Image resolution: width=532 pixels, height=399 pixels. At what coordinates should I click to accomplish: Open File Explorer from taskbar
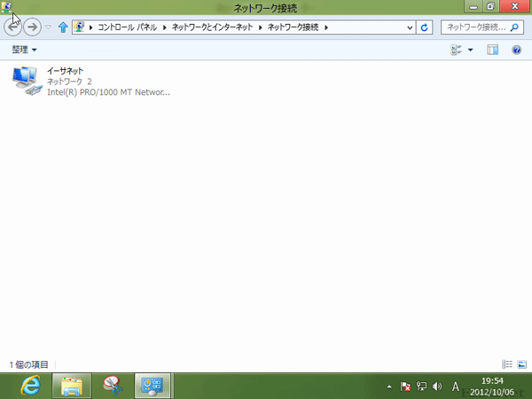72,386
